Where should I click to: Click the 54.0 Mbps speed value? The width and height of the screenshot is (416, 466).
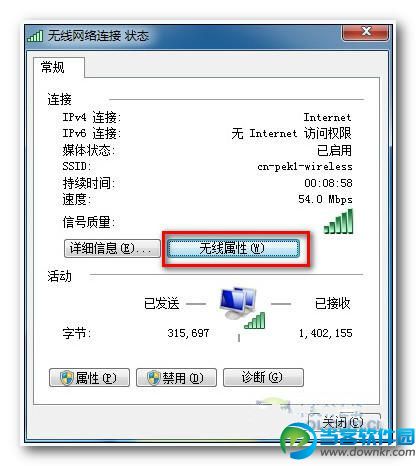325,199
